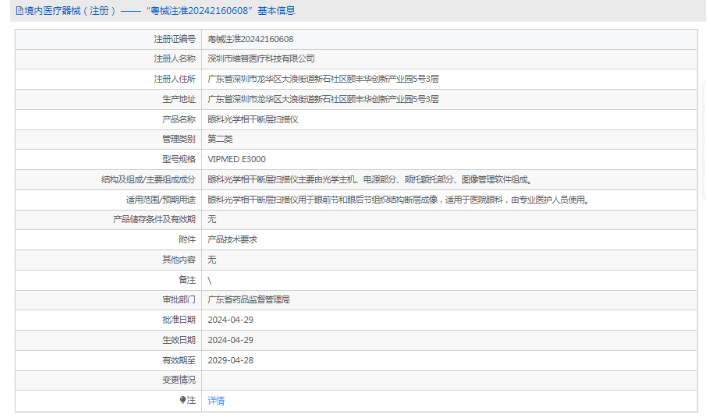Select the 备注 label cell
The height and width of the screenshot is (418, 707).
tap(108, 280)
